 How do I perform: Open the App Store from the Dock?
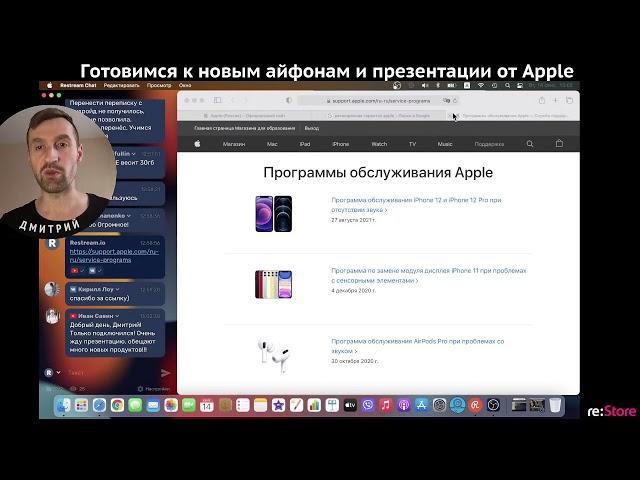tap(421, 405)
